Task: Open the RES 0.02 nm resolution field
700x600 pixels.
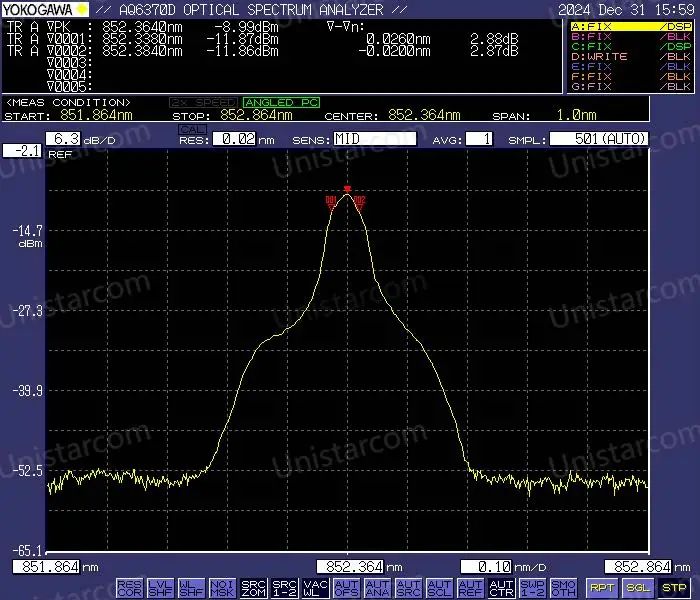Action: pos(234,139)
